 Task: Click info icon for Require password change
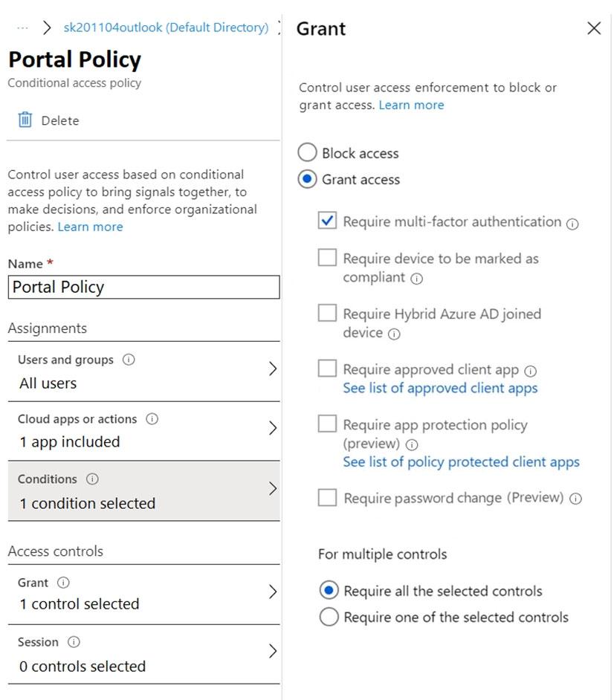[575, 499]
